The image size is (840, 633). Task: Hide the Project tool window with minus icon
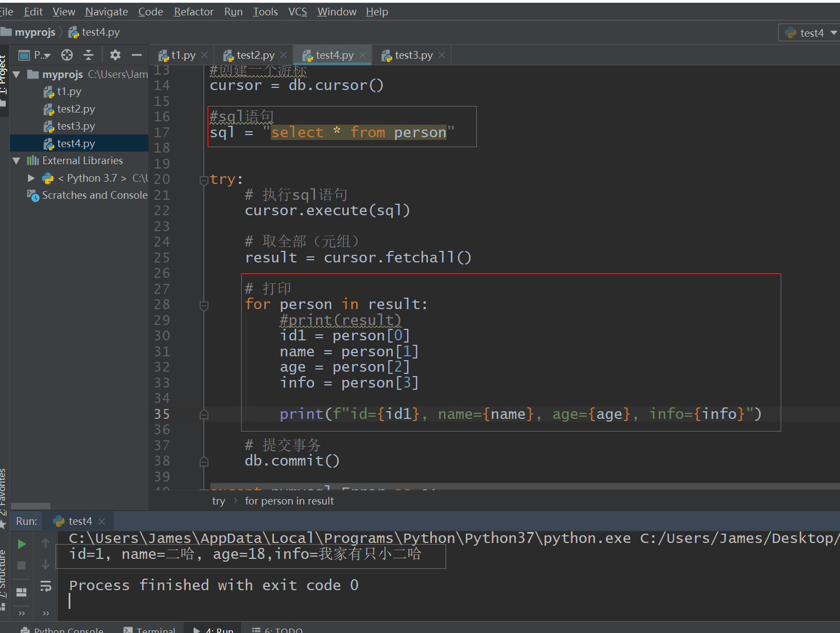pos(137,54)
